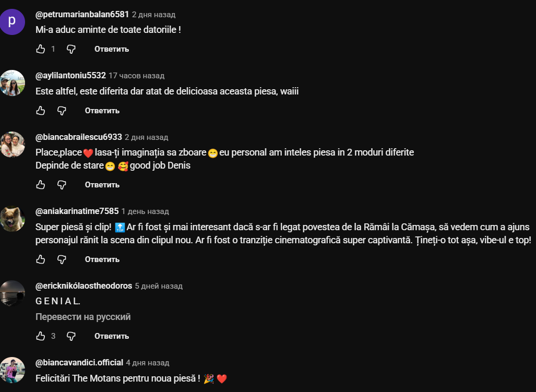Reply to the comment about datoriile

[x=112, y=49]
